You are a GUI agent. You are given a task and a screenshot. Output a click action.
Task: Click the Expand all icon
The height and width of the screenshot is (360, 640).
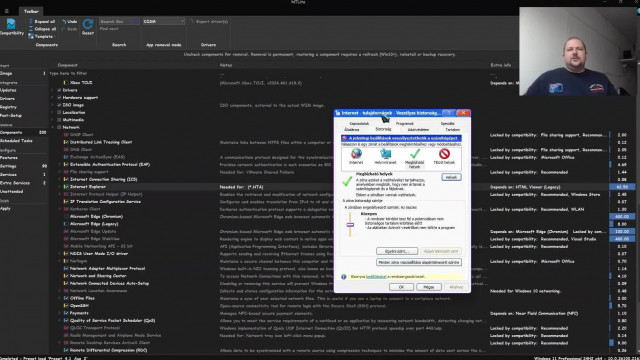(x=31, y=21)
